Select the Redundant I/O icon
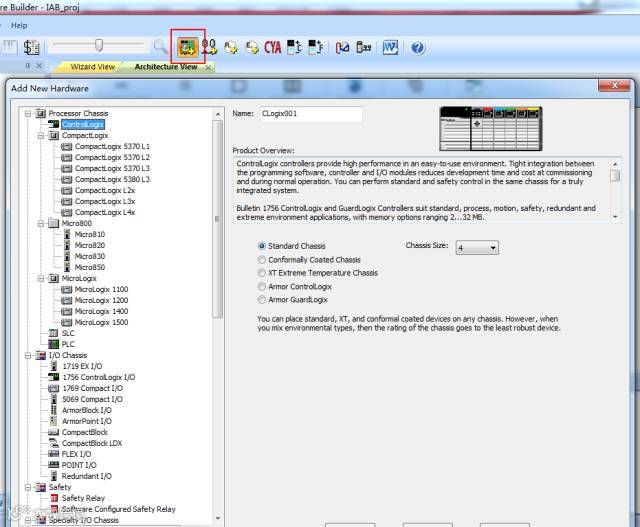This screenshot has width=640, height=527. coord(53,476)
